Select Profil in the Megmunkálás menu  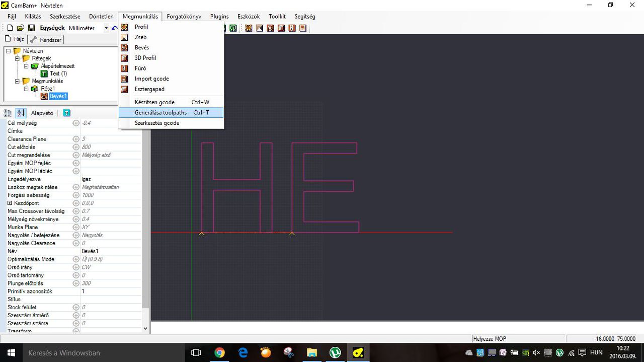(x=171, y=27)
